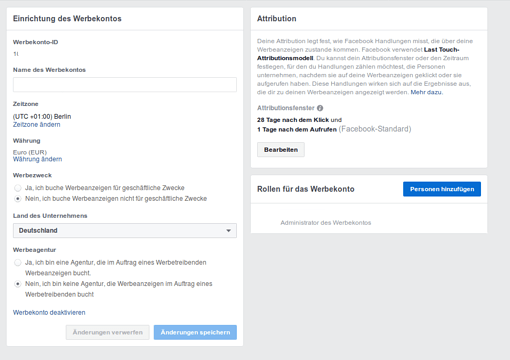Choose 'Ja, ich bin eine Agentur' option
510x360 pixels.
(x=18, y=263)
